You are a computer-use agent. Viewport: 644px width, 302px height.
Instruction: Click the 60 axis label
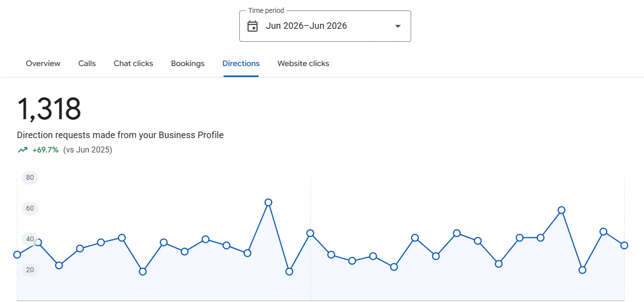[30, 208]
